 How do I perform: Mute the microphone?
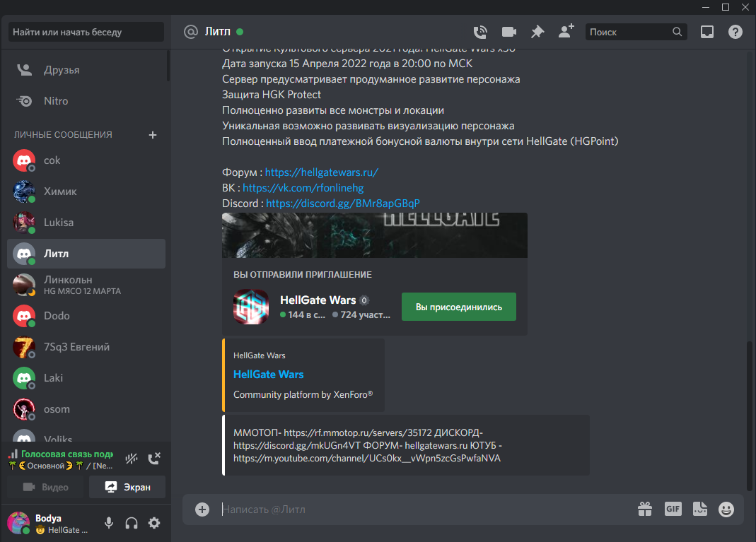(x=109, y=523)
